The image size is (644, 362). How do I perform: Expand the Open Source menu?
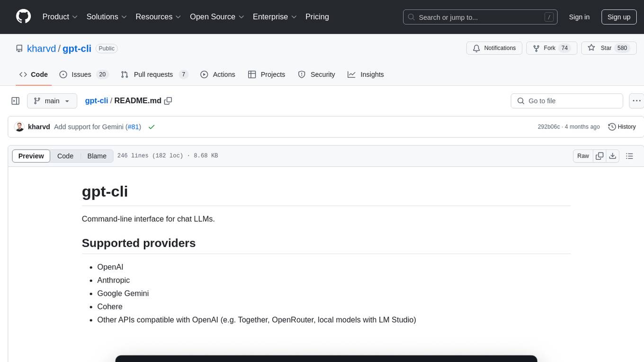click(217, 17)
